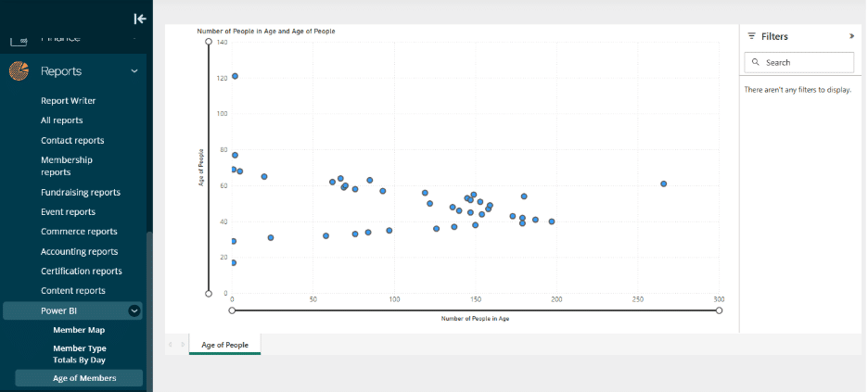Image resolution: width=868 pixels, height=392 pixels.
Task: Collapse the Reports menu chevron
Action: point(134,71)
